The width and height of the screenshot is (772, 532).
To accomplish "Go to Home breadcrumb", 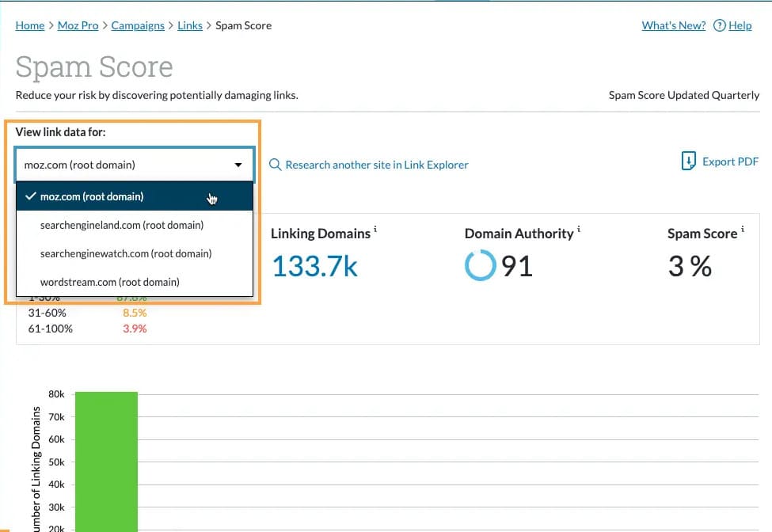I will (x=30, y=25).
